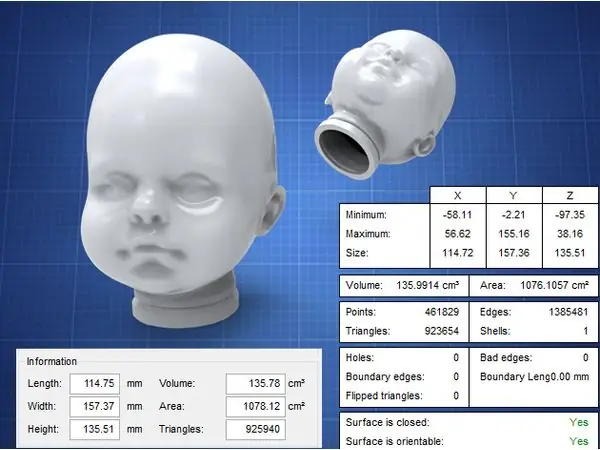600x450 pixels.
Task: Click the Size Z value 135.51 in table
Action: 570,253
